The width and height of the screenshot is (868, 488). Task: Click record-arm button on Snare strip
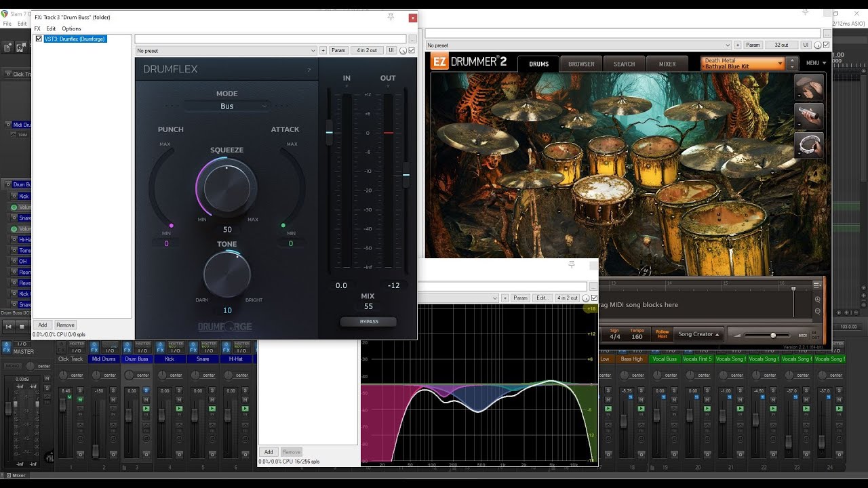coord(212,453)
